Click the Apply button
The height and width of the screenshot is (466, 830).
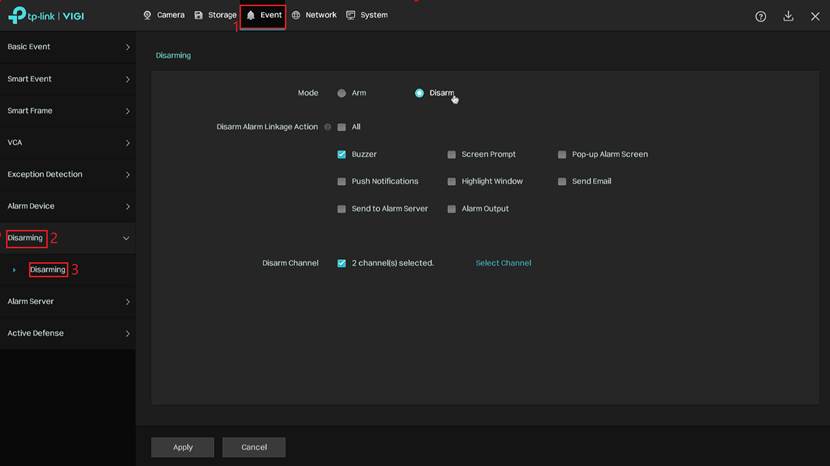pyautogui.click(x=183, y=447)
